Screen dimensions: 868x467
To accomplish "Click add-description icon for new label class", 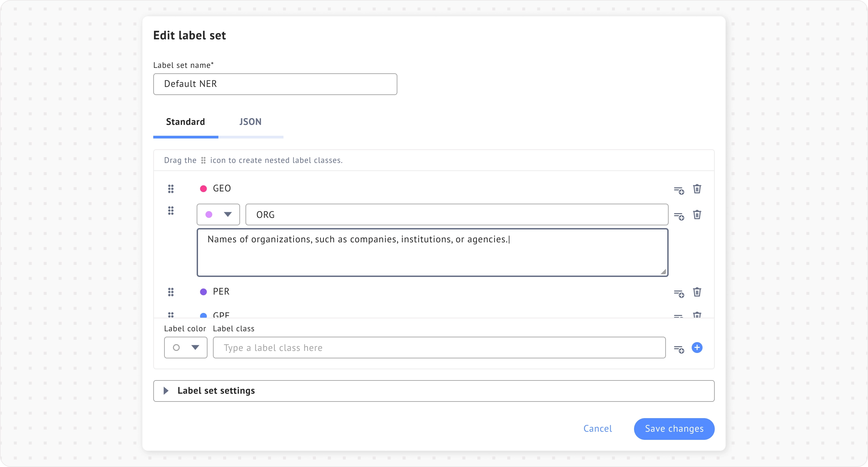I will coord(679,349).
